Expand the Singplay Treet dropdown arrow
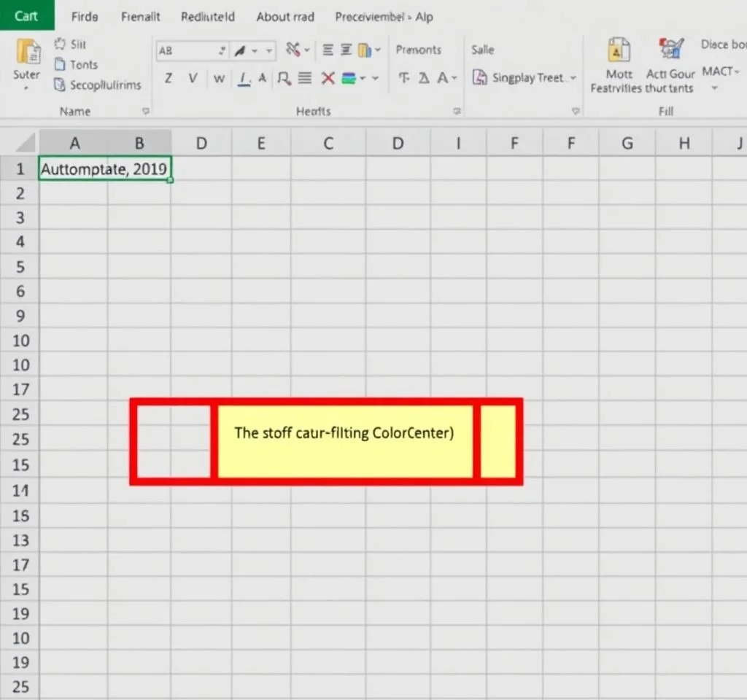 point(573,79)
